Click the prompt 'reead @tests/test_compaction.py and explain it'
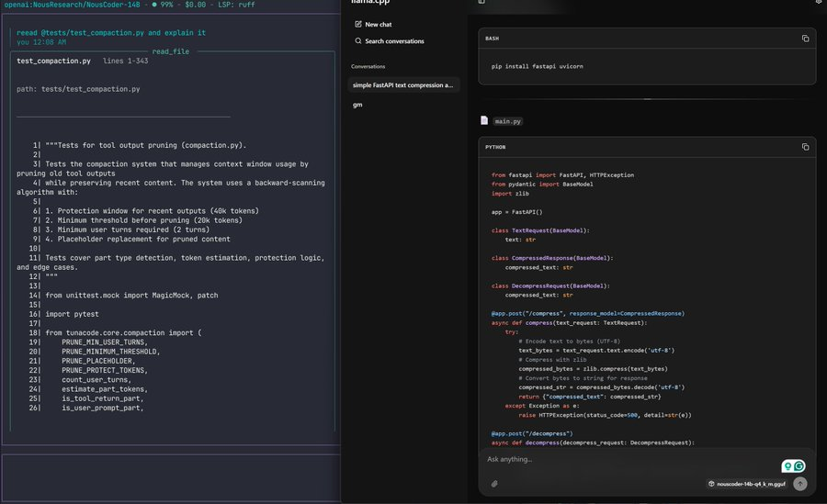This screenshot has height=504, width=827. [x=111, y=33]
